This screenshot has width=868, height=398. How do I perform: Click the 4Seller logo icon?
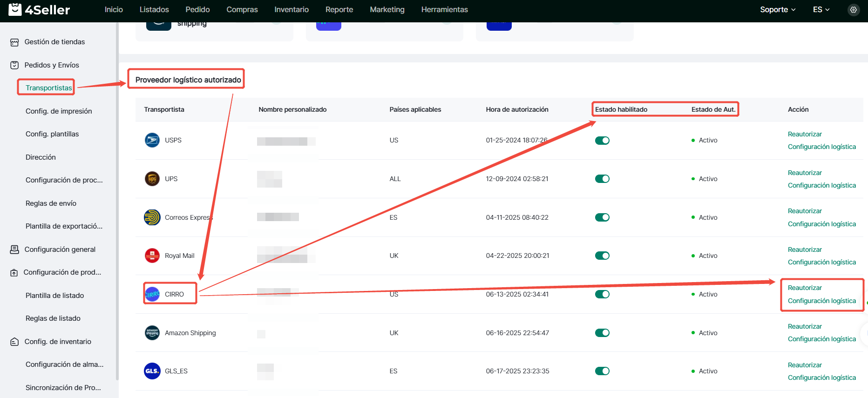(x=15, y=9)
